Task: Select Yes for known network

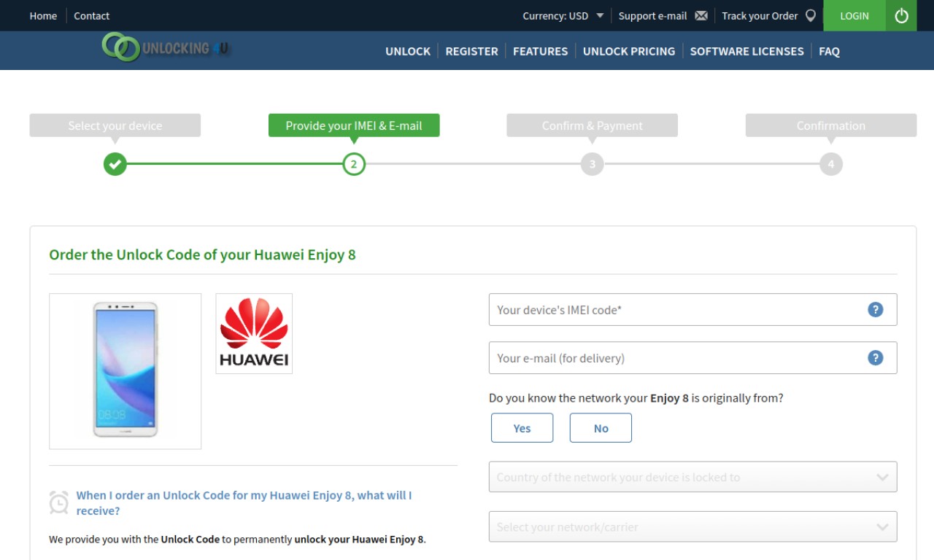Action: pyautogui.click(x=522, y=428)
